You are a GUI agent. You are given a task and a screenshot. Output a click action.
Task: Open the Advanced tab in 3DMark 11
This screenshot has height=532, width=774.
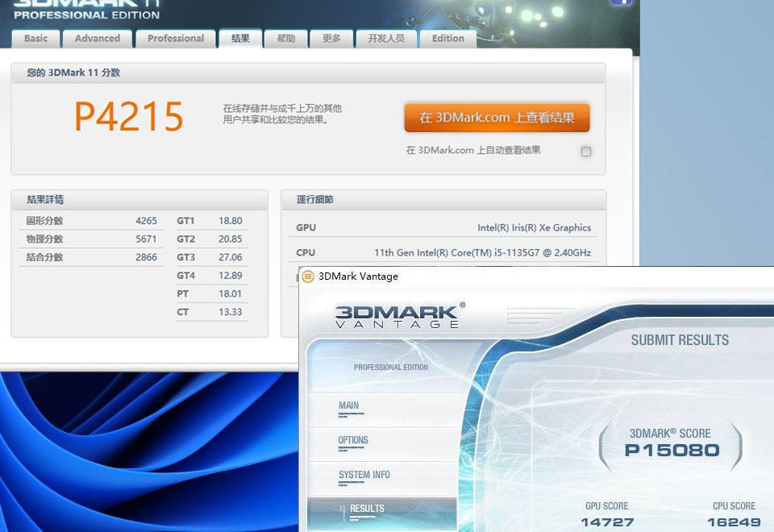click(x=98, y=39)
